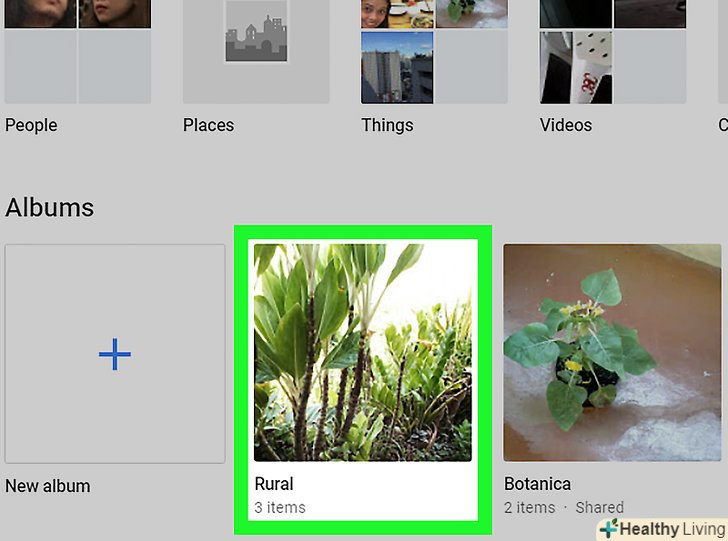Image resolution: width=728 pixels, height=541 pixels.
Task: Click the Rural album title
Action: click(274, 484)
